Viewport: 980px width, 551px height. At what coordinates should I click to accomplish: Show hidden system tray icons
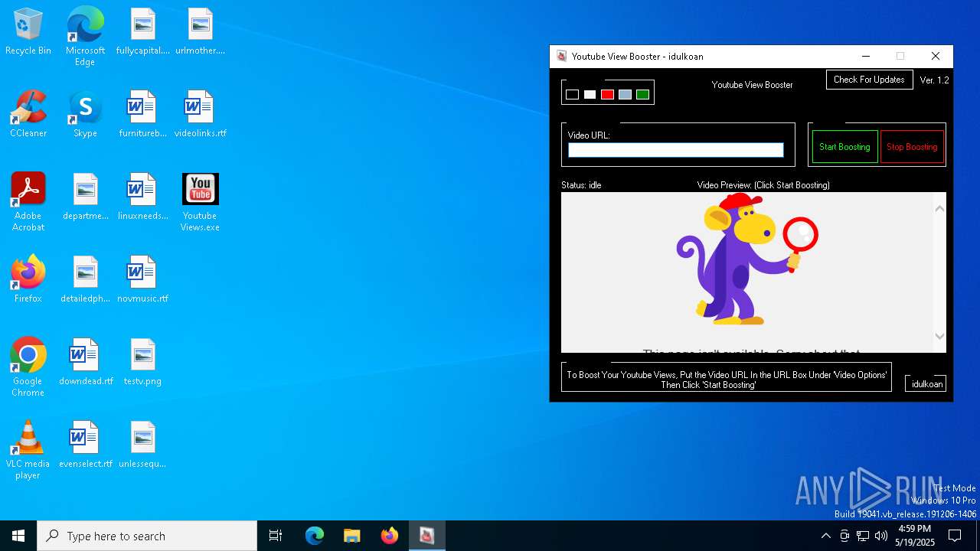point(825,536)
